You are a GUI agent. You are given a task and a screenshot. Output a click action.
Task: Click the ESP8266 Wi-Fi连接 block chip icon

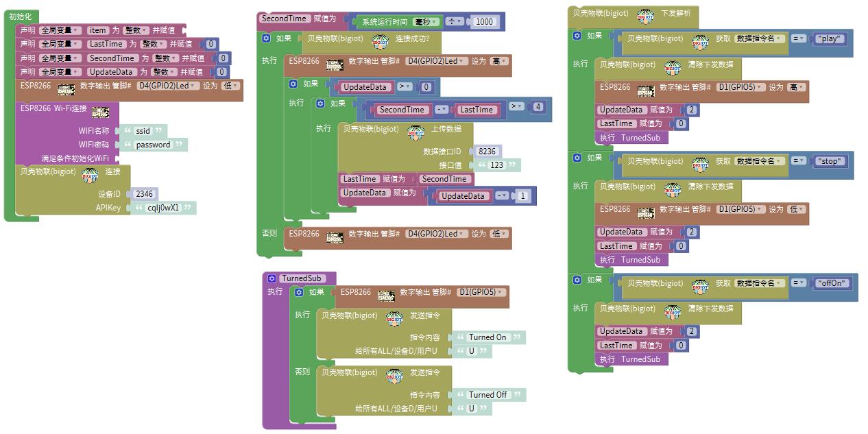[100, 111]
